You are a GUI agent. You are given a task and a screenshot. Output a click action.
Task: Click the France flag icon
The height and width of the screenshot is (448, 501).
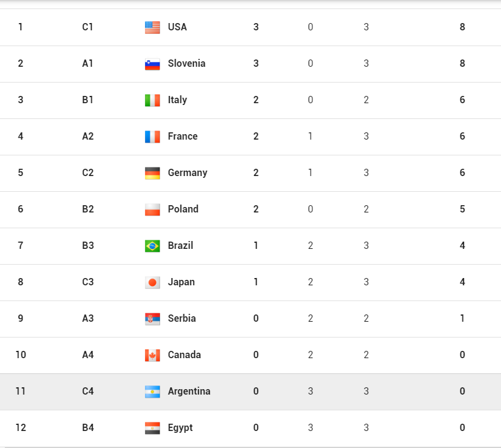(152, 137)
